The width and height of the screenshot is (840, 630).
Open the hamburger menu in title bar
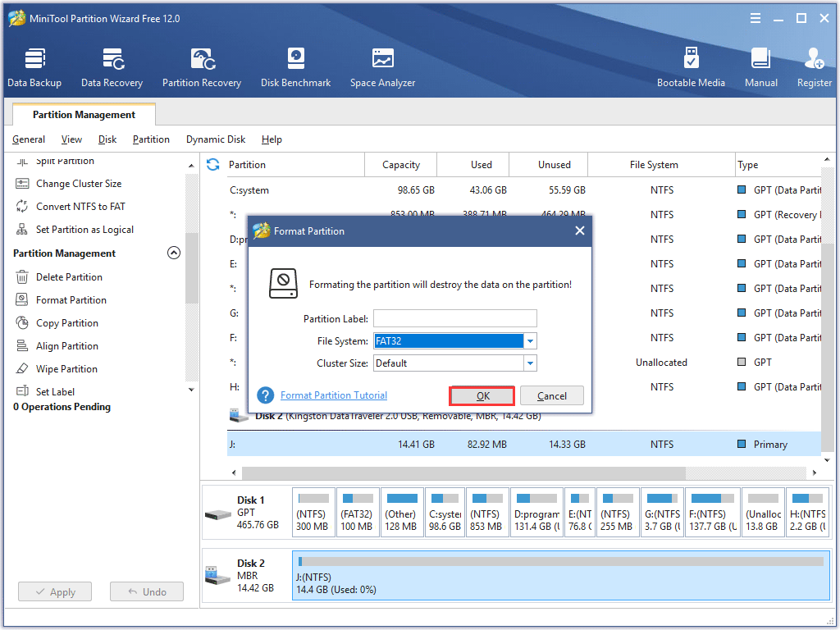coord(756,18)
